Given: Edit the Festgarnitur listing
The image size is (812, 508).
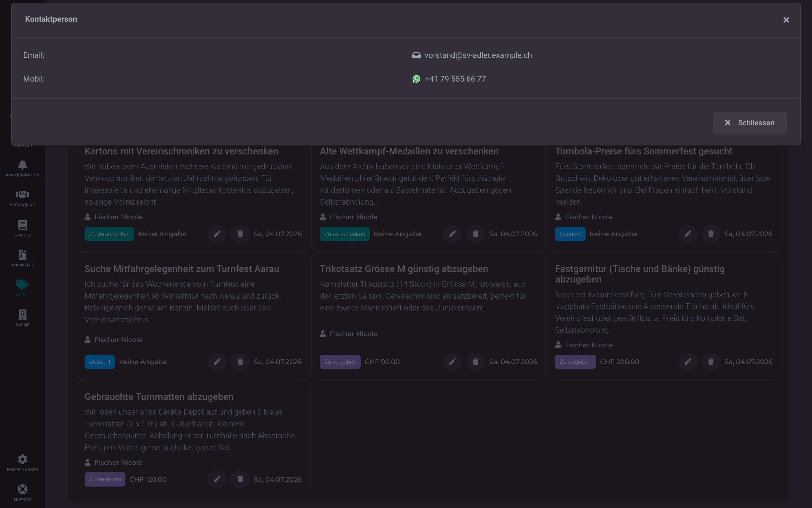Looking at the screenshot, I should (x=688, y=362).
